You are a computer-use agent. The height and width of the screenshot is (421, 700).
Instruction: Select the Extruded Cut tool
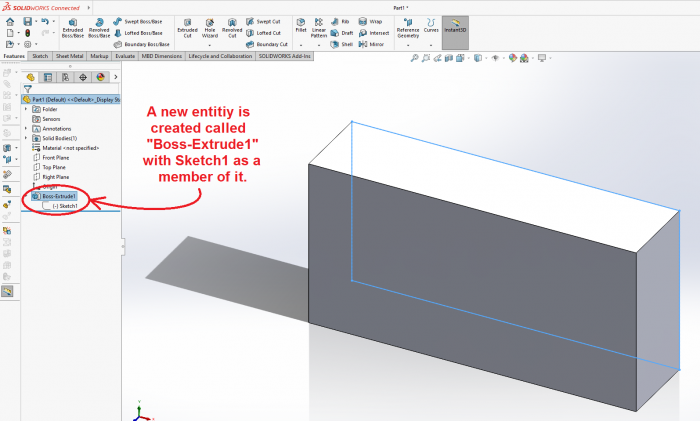(187, 28)
